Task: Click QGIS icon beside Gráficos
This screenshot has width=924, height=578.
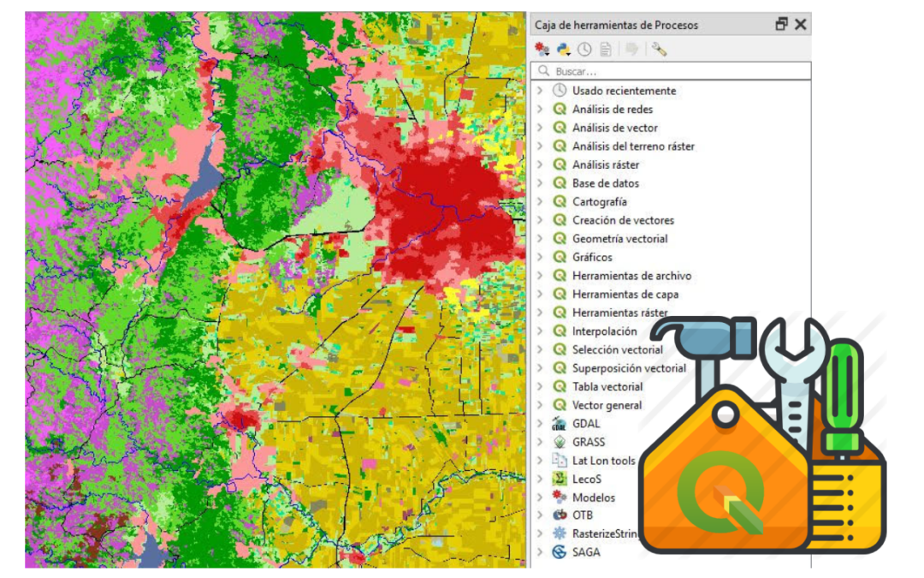Action: pos(560,257)
